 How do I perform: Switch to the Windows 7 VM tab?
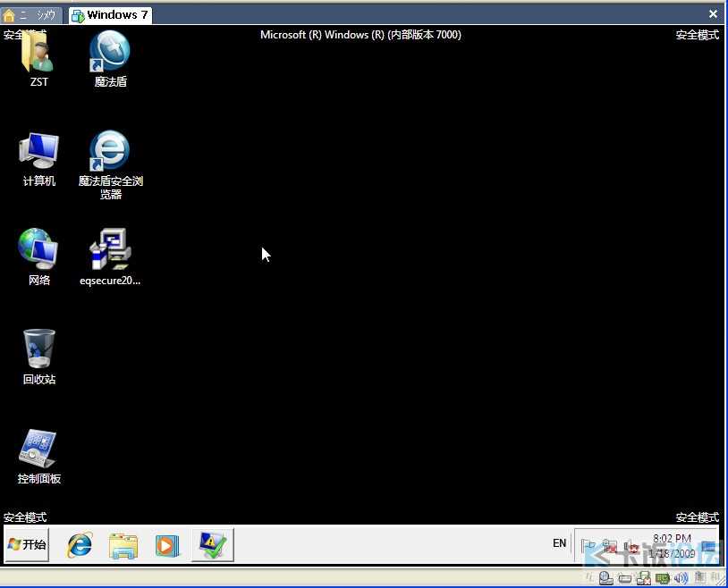point(111,15)
